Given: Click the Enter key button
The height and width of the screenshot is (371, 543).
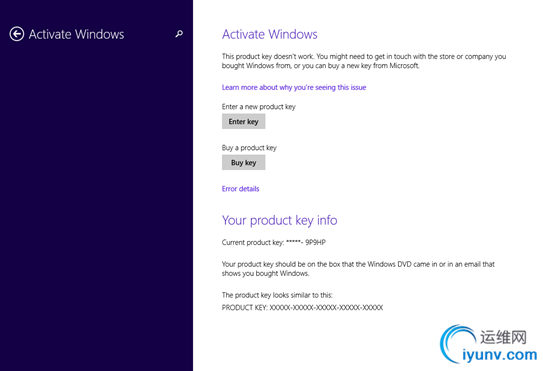Looking at the screenshot, I should [x=243, y=122].
